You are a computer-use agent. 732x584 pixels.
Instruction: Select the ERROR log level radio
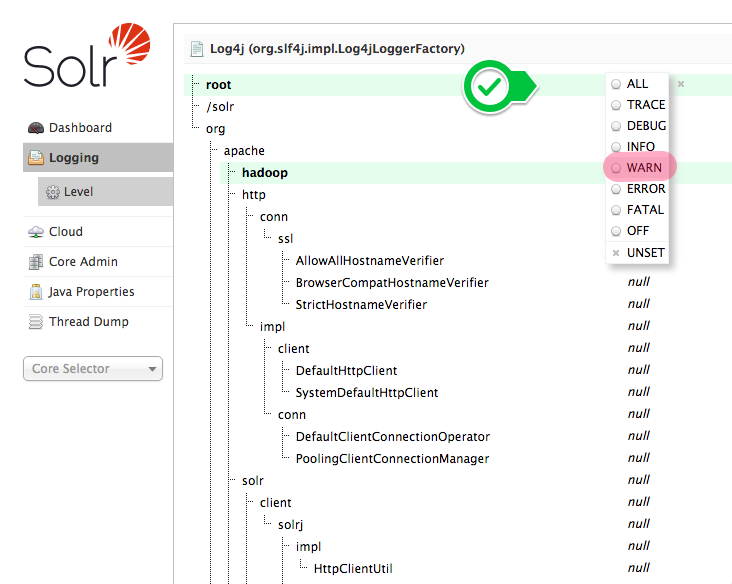616,189
